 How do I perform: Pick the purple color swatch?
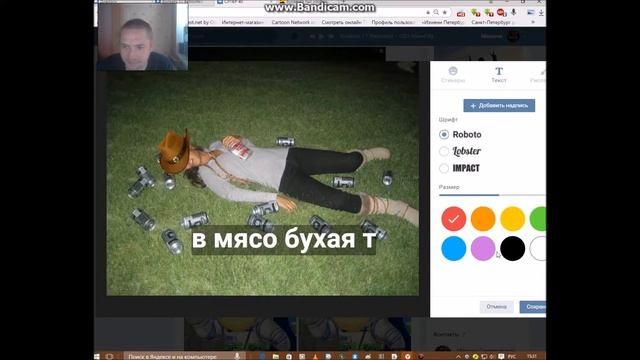point(483,248)
